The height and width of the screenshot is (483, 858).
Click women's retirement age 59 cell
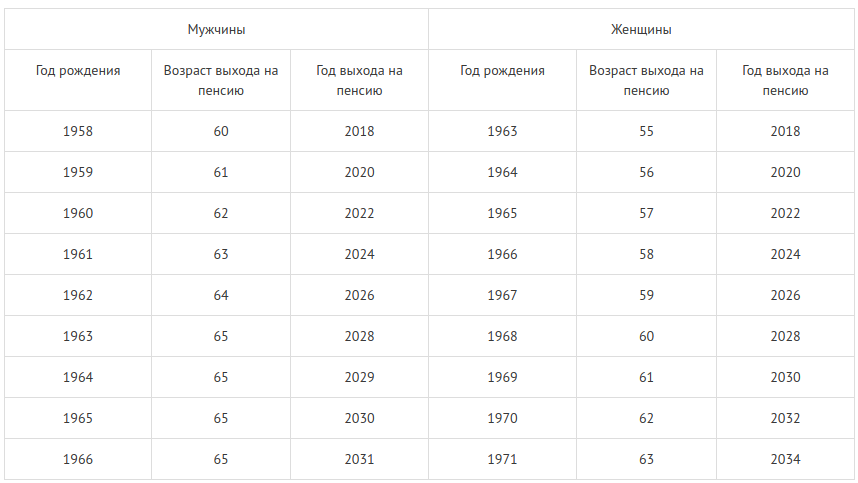coord(646,295)
